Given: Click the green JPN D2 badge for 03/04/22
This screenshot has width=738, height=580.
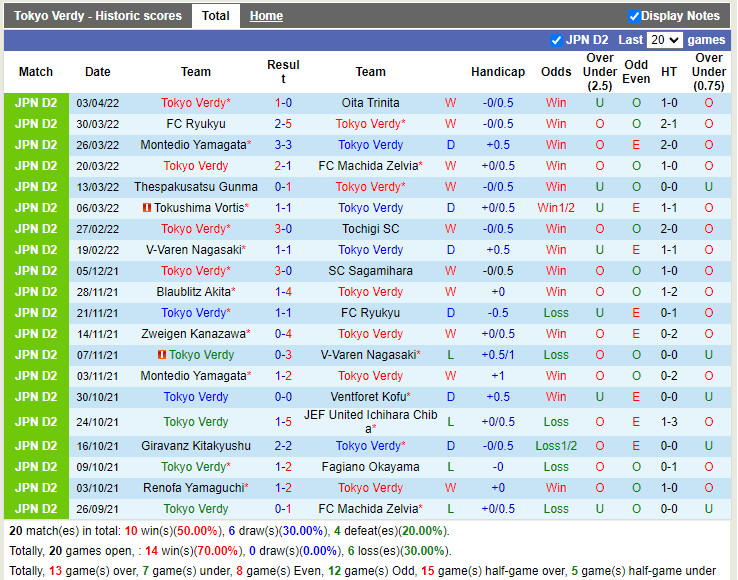Looking at the screenshot, I should (36, 103).
